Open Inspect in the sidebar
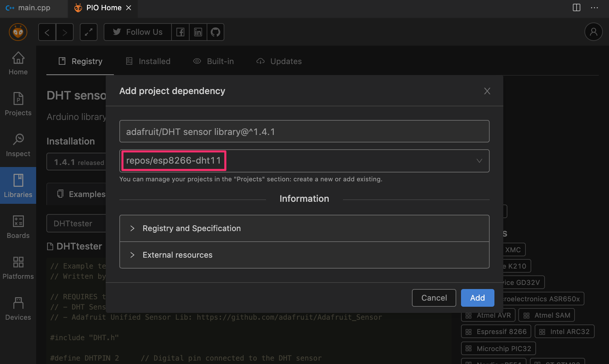 coord(18,145)
